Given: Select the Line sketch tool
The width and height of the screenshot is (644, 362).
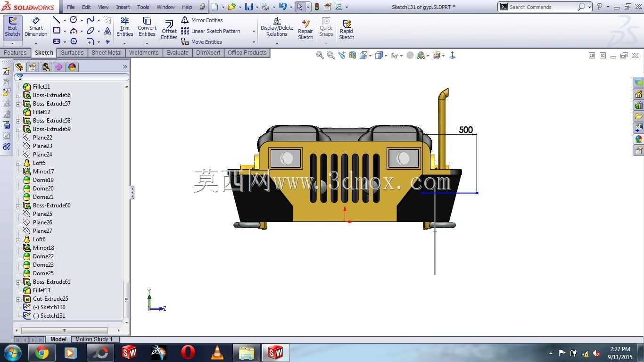Looking at the screenshot, I should coord(56,20).
